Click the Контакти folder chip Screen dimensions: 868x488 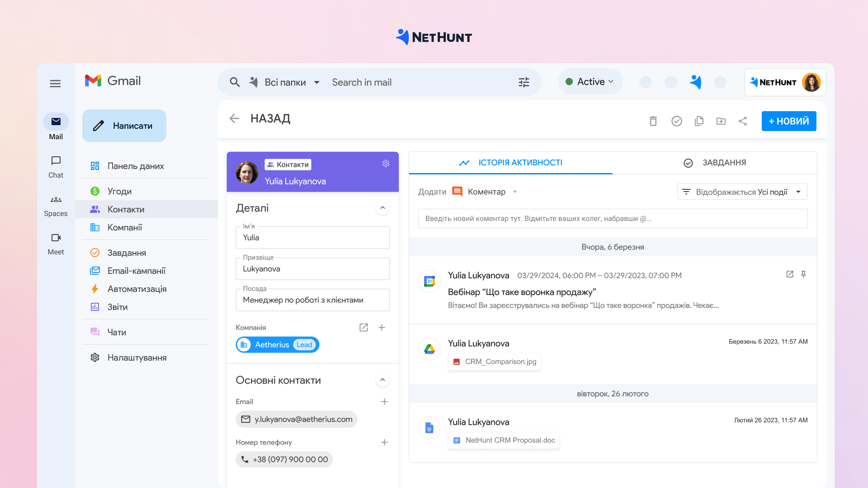coord(288,164)
